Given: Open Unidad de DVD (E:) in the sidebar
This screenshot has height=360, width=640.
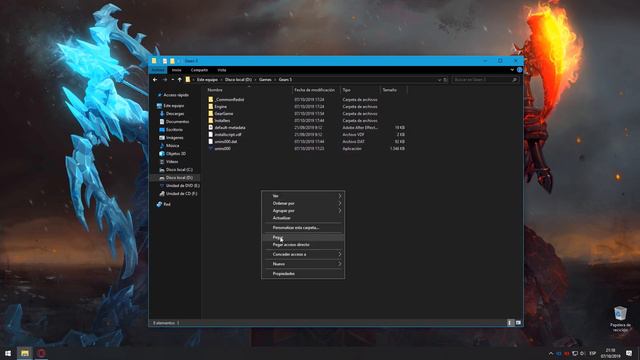Looking at the screenshot, I should coord(182,186).
